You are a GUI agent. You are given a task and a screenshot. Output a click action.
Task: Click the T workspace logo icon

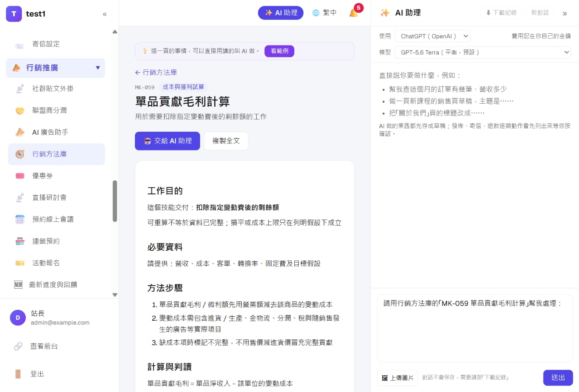(14, 14)
